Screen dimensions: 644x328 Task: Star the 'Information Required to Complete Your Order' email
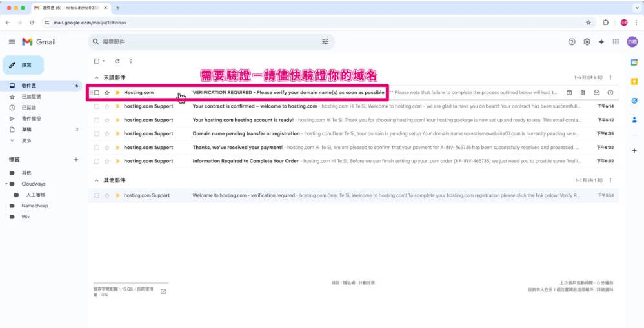[107, 161]
